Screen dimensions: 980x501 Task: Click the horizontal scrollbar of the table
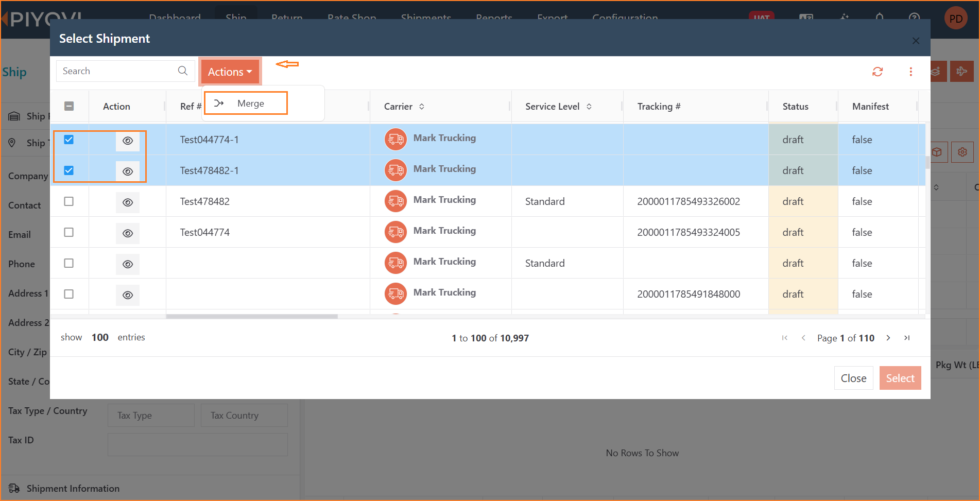pos(252,316)
